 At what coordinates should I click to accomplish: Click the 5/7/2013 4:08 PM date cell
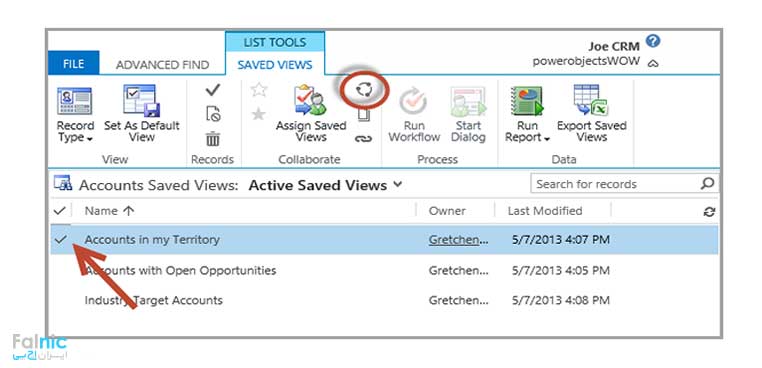[560, 300]
